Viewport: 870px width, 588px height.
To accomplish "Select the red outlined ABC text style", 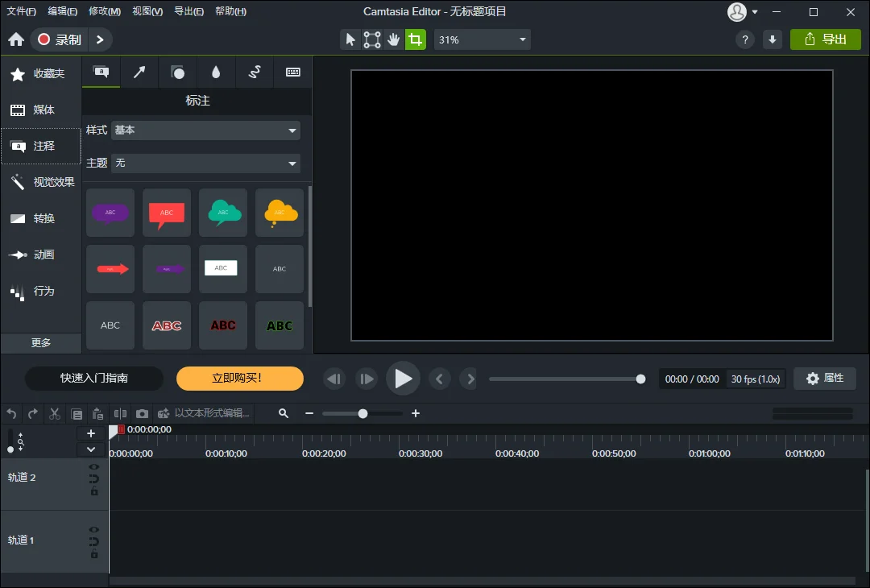I will (x=167, y=325).
